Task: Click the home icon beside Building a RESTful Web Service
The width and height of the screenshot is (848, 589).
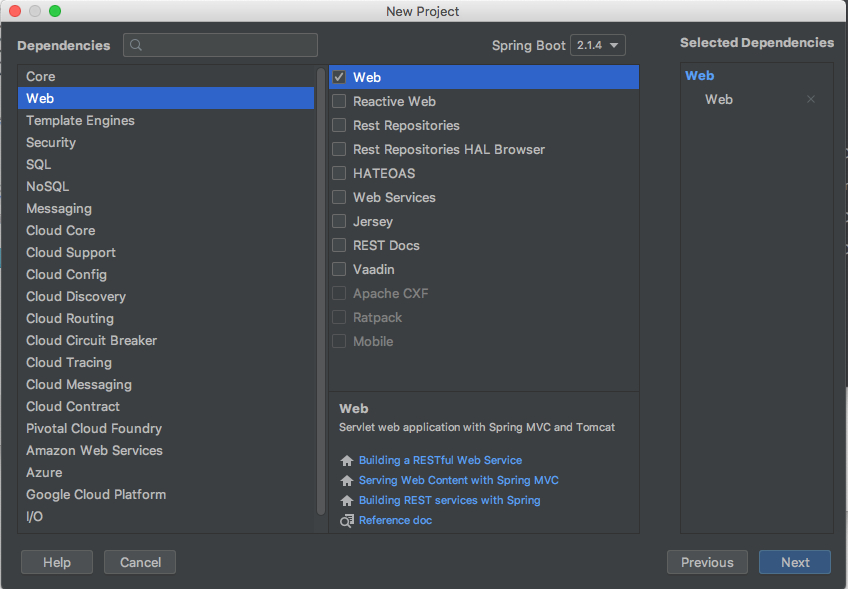Action: [x=347, y=461]
